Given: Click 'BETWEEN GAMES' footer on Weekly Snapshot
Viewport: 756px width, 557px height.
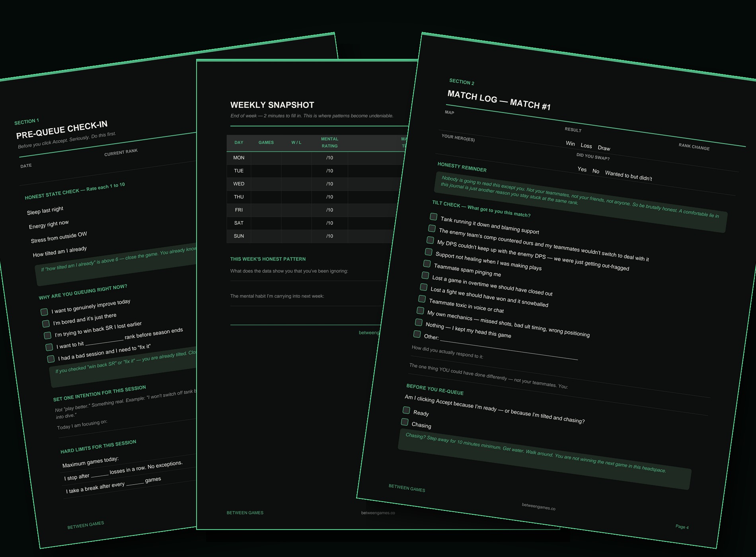Looking at the screenshot, I should click(245, 513).
